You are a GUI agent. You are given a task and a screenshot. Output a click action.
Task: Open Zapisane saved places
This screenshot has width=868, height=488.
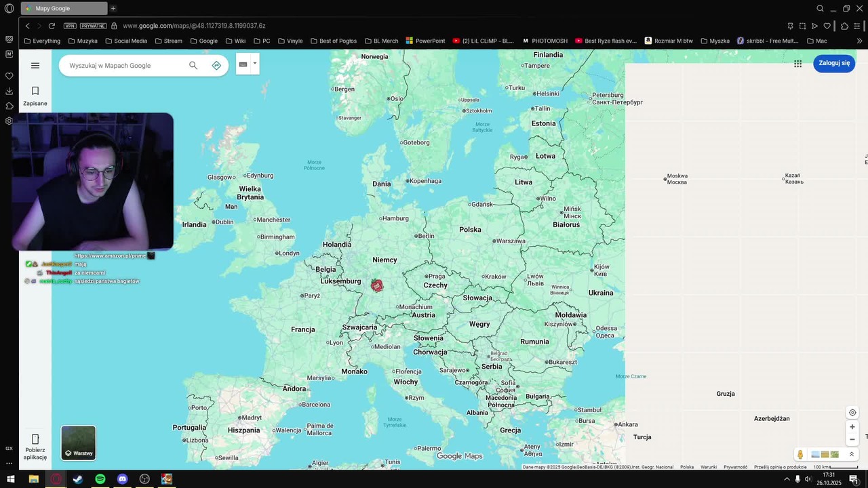tap(35, 96)
